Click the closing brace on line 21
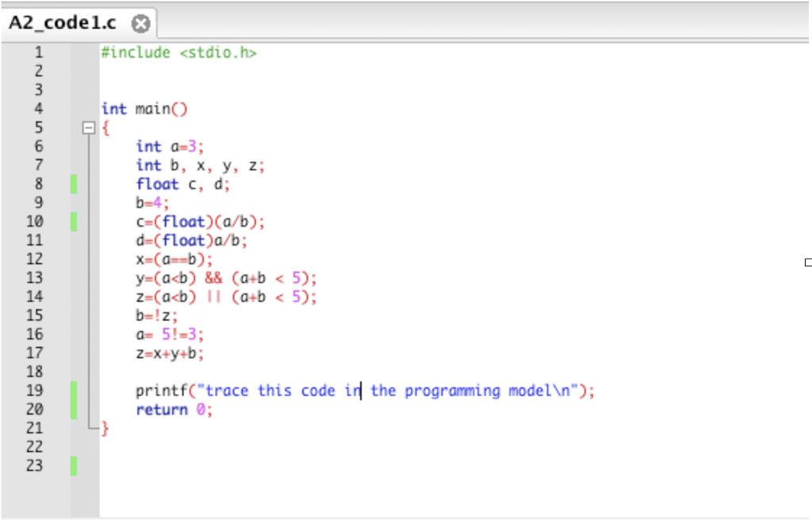Screen dimensions: 812x520 click(x=105, y=428)
